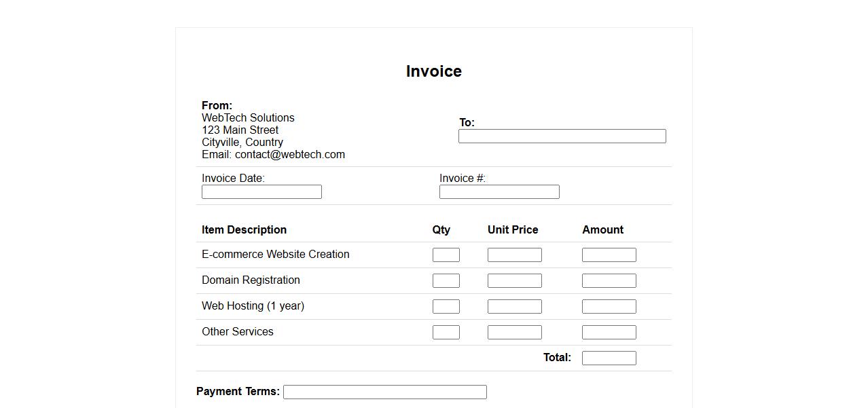Click Unit Price for E-commerce Website Creation
The width and height of the screenshot is (868, 408).
514,255
